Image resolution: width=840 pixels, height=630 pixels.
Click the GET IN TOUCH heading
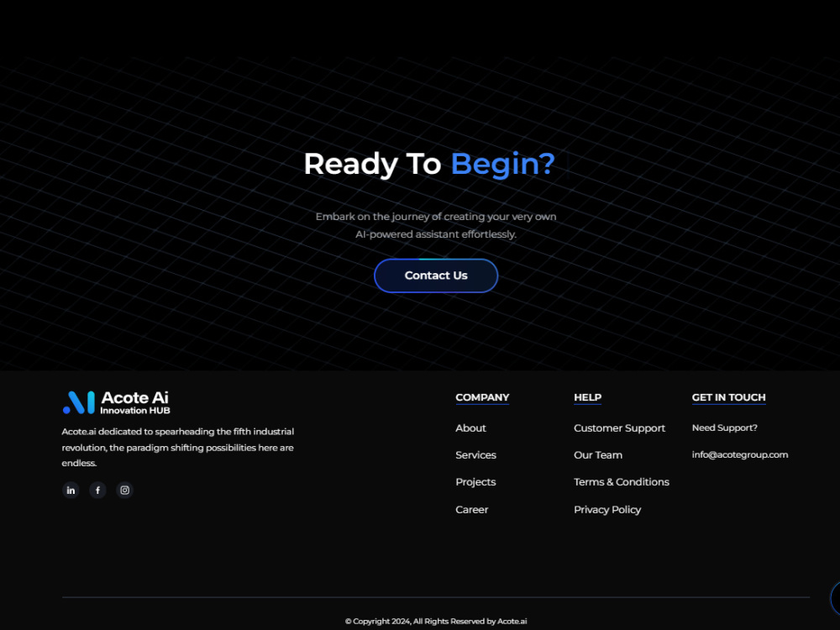pyautogui.click(x=728, y=397)
